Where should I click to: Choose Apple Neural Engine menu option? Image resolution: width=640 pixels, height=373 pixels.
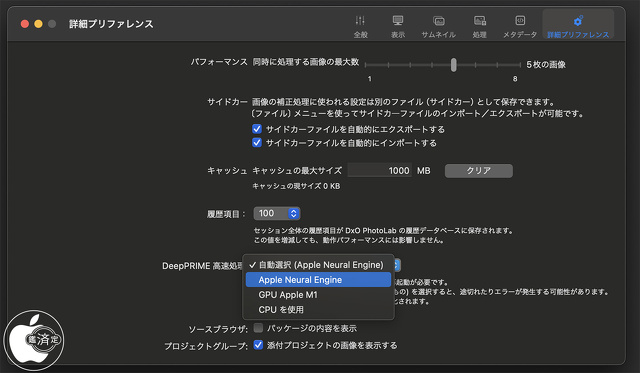318,280
